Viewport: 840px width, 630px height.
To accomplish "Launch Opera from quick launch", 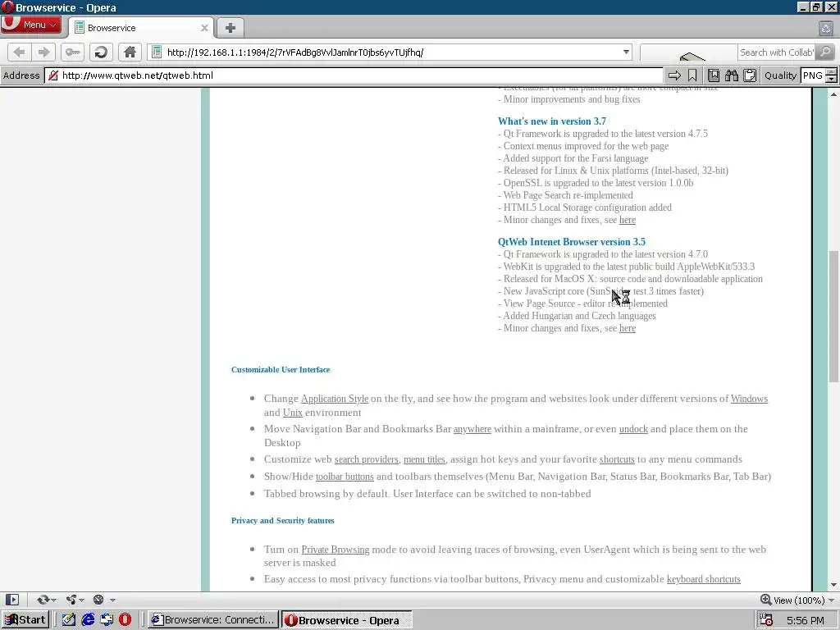I will click(126, 620).
